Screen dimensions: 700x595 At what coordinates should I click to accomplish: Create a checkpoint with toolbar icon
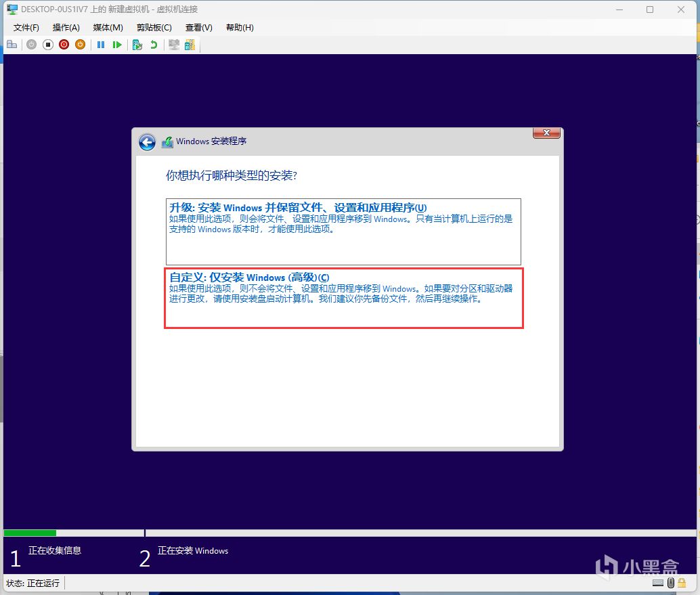click(137, 45)
